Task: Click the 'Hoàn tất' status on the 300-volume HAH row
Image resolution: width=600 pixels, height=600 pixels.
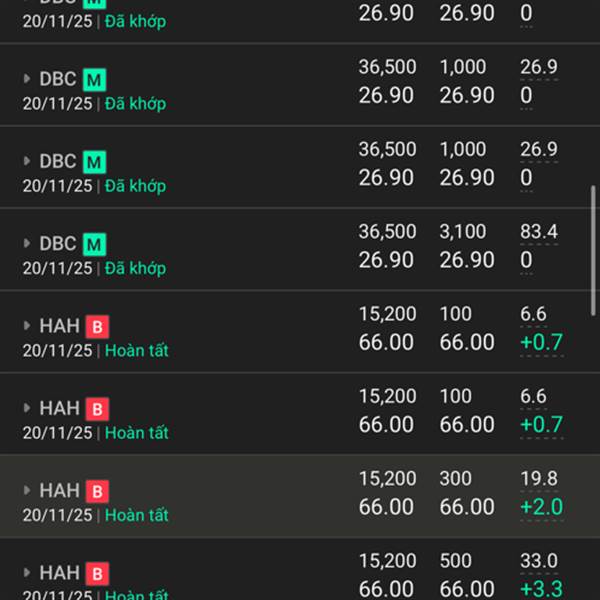Action: point(137,515)
